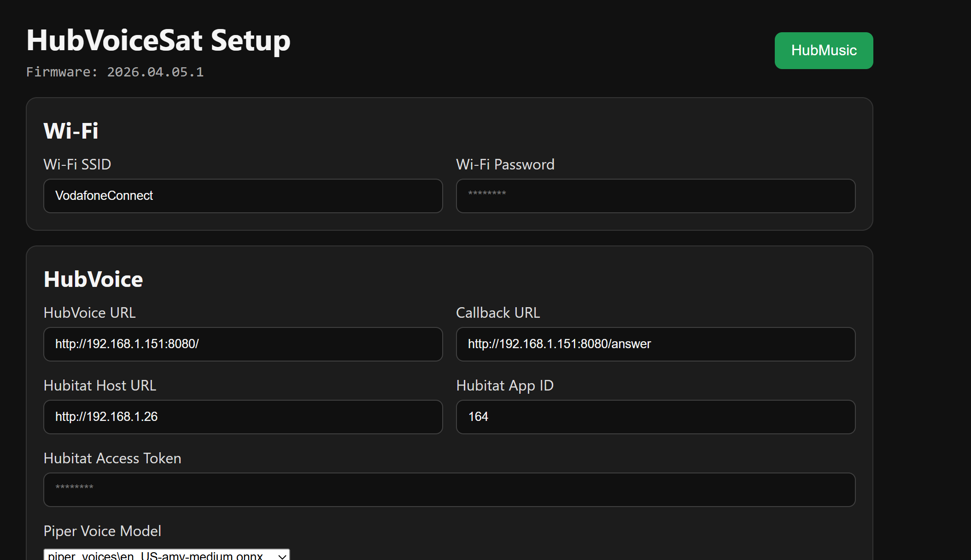Focus the Wi-Fi Password input box
Viewport: 971px width, 560px height.
point(655,196)
